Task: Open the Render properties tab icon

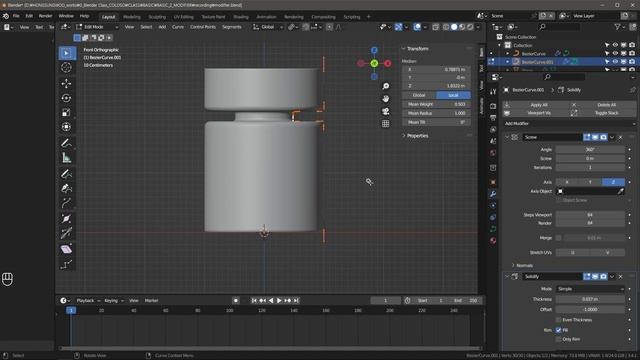Action: point(493,106)
